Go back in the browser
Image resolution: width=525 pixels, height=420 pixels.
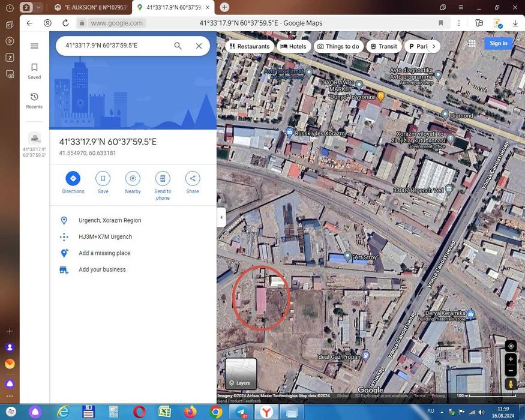click(29, 23)
